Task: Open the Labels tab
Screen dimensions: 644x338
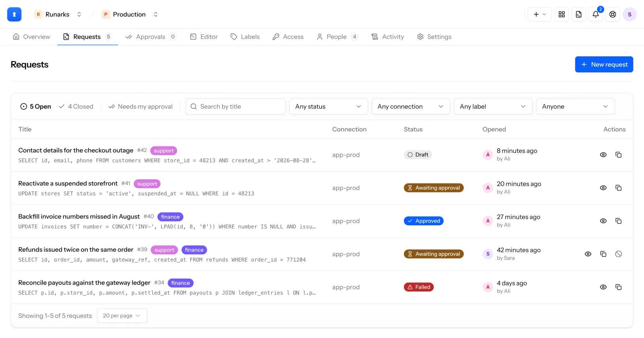Action: click(245, 37)
